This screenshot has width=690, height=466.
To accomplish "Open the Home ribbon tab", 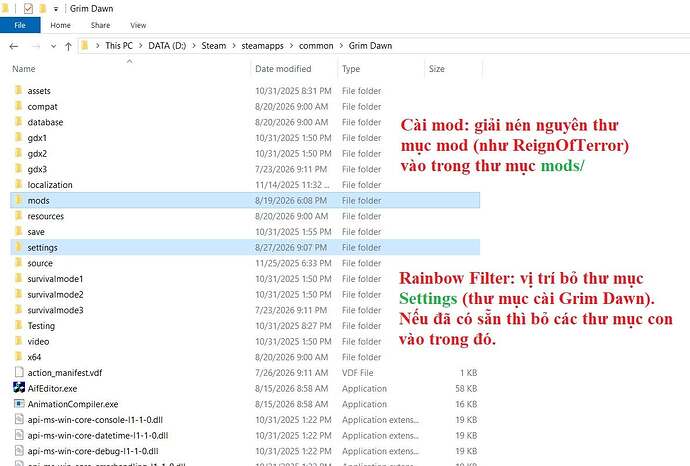I will (x=60, y=25).
